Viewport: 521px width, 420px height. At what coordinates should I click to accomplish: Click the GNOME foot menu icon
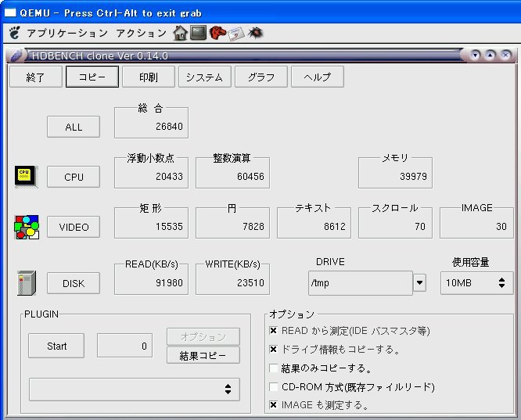click(14, 33)
